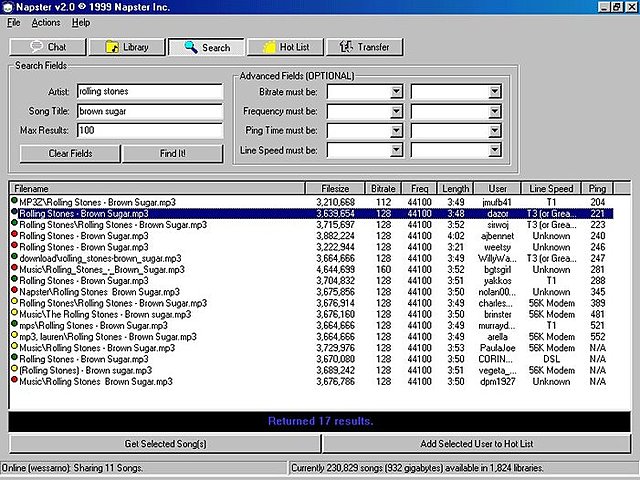This screenshot has width=640, height=480.
Task: Select (Rolling Stones) - Brown sugar.mp3
Action: (86, 371)
